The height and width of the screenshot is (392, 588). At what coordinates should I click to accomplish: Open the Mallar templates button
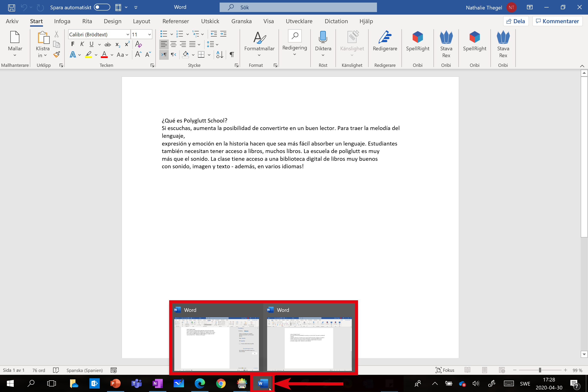(x=15, y=44)
